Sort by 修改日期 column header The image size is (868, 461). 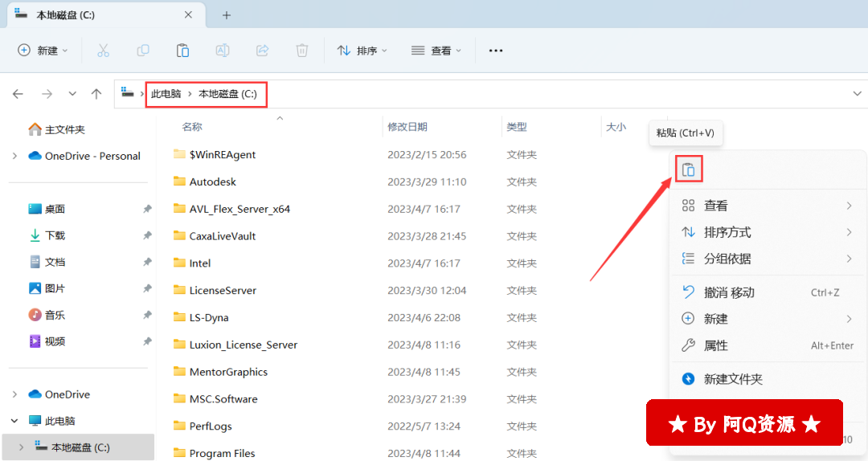point(407,127)
